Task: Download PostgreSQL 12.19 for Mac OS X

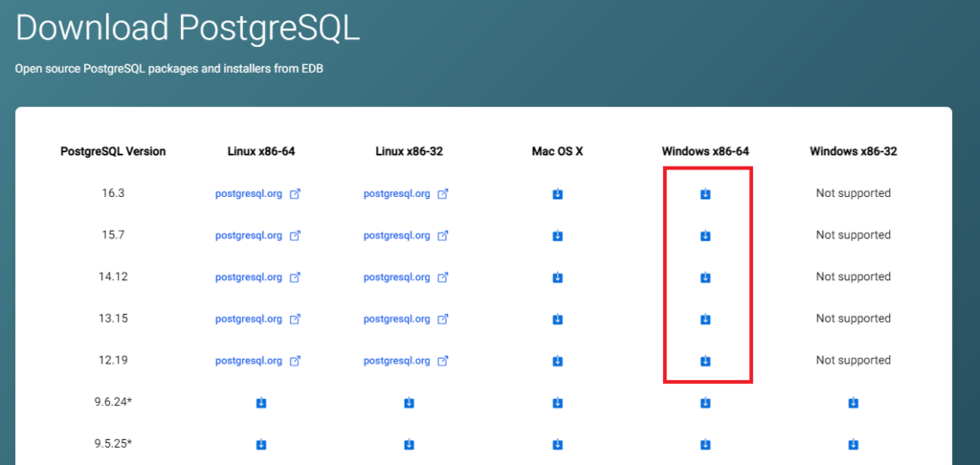Action: click(558, 361)
